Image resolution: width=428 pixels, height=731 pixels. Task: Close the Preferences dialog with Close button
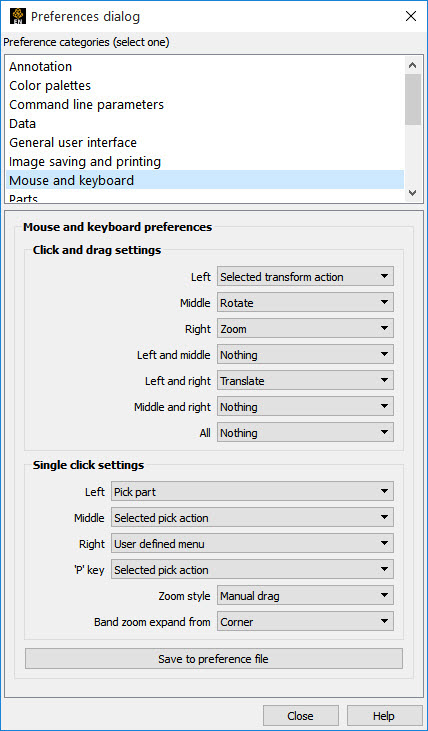coord(300,716)
